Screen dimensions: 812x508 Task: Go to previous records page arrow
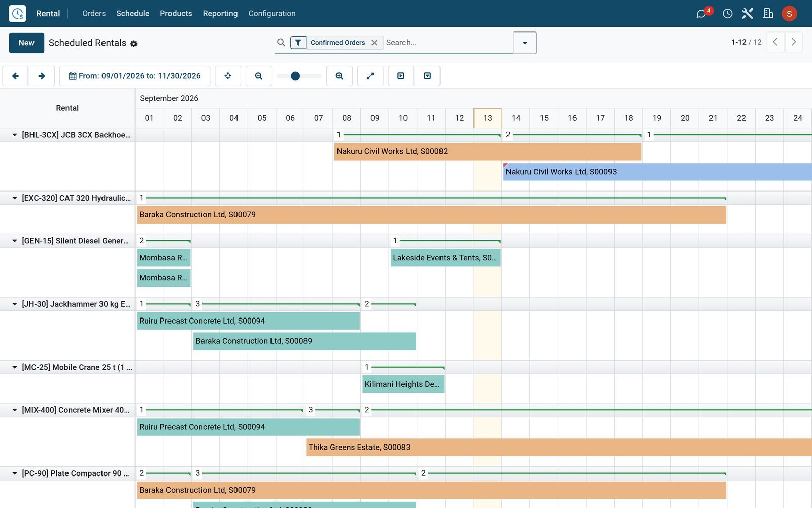click(775, 42)
